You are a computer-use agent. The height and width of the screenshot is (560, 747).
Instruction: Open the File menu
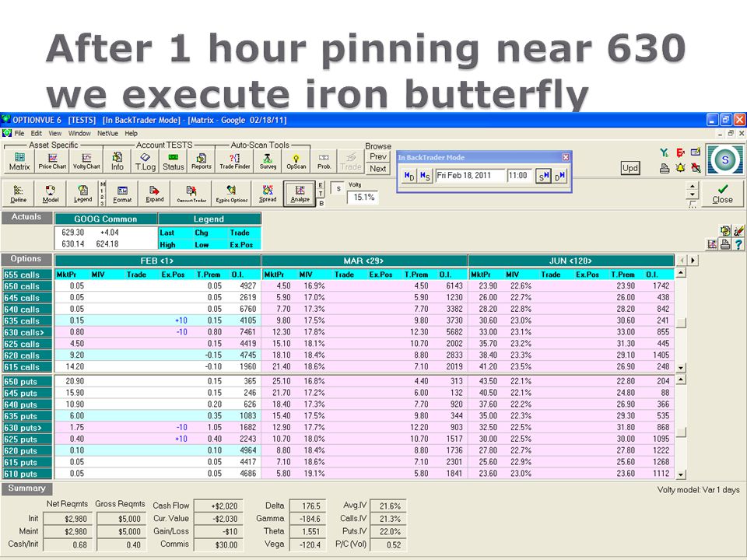pyautogui.click(x=19, y=133)
